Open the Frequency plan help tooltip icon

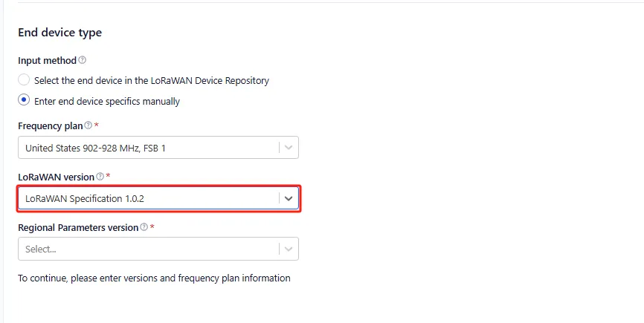click(x=88, y=126)
